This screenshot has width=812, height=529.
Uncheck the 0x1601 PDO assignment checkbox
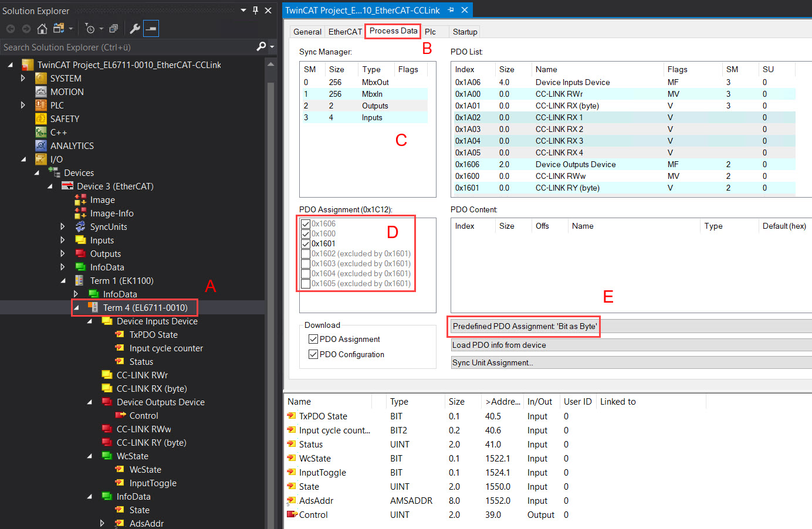point(305,244)
